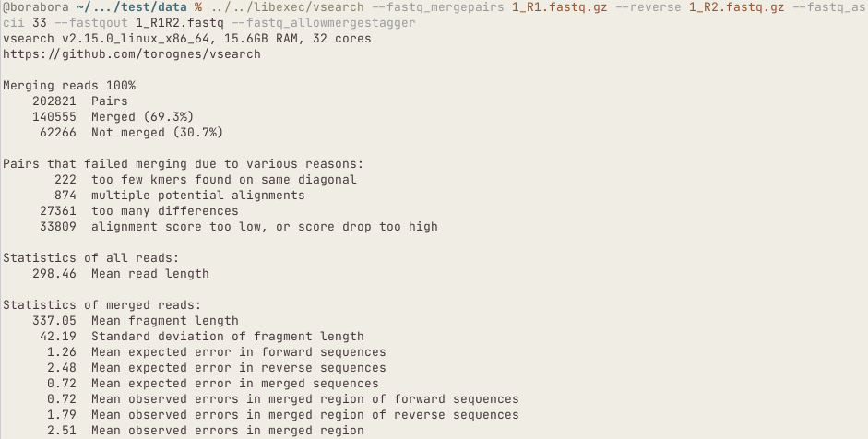Image resolution: width=868 pixels, height=439 pixels.
Task: Click the "Mean fragment length" statistic
Action: 164,321
